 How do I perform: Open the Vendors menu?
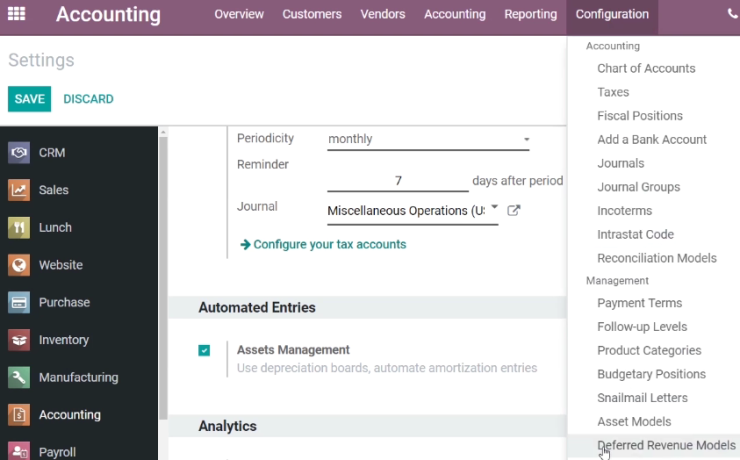[x=383, y=14]
